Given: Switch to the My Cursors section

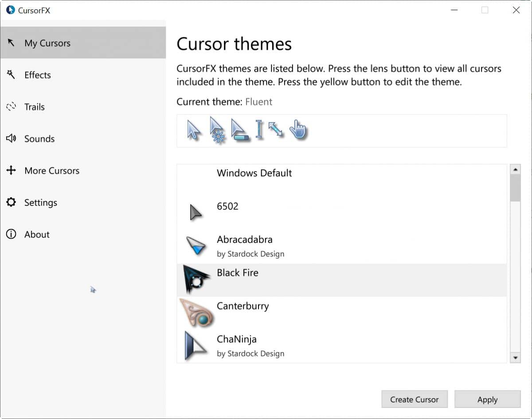Looking at the screenshot, I should click(47, 43).
